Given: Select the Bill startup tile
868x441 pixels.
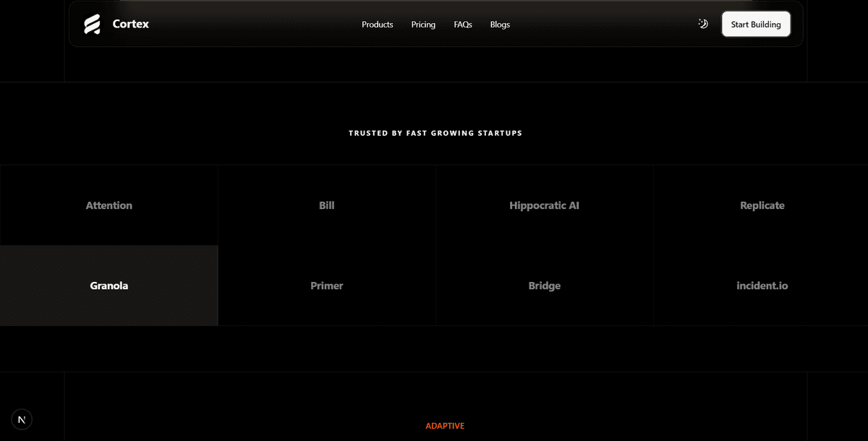Looking at the screenshot, I should click(x=327, y=205).
